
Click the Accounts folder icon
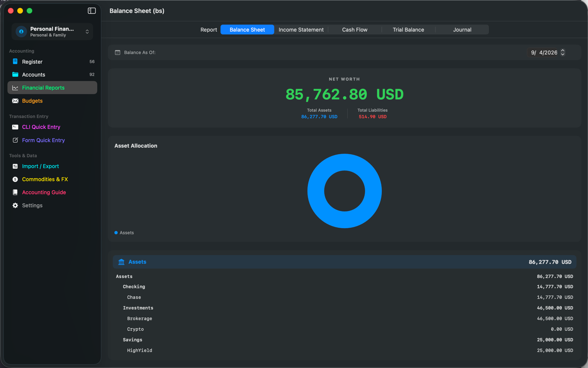[15, 74]
